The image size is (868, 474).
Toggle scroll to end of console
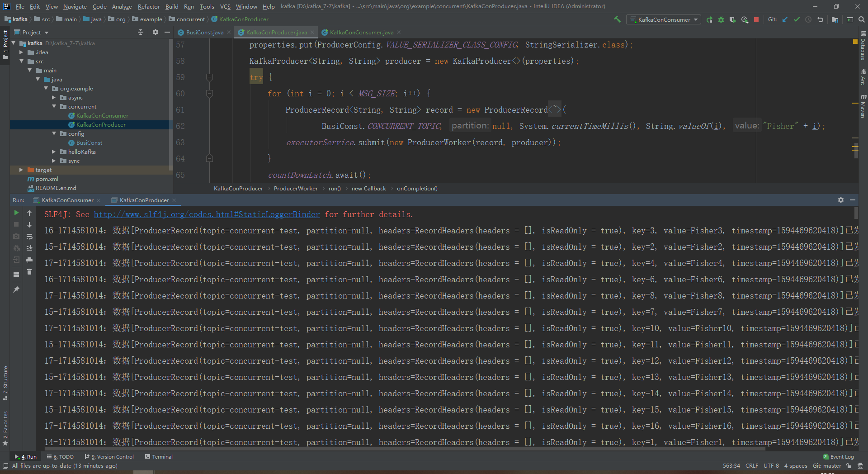(29, 248)
